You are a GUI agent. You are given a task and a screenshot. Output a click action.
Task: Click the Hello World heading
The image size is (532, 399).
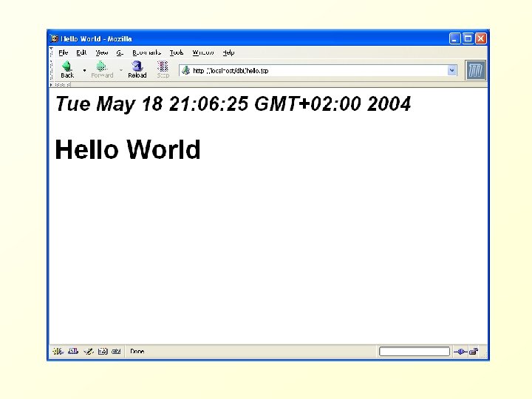tap(128, 149)
